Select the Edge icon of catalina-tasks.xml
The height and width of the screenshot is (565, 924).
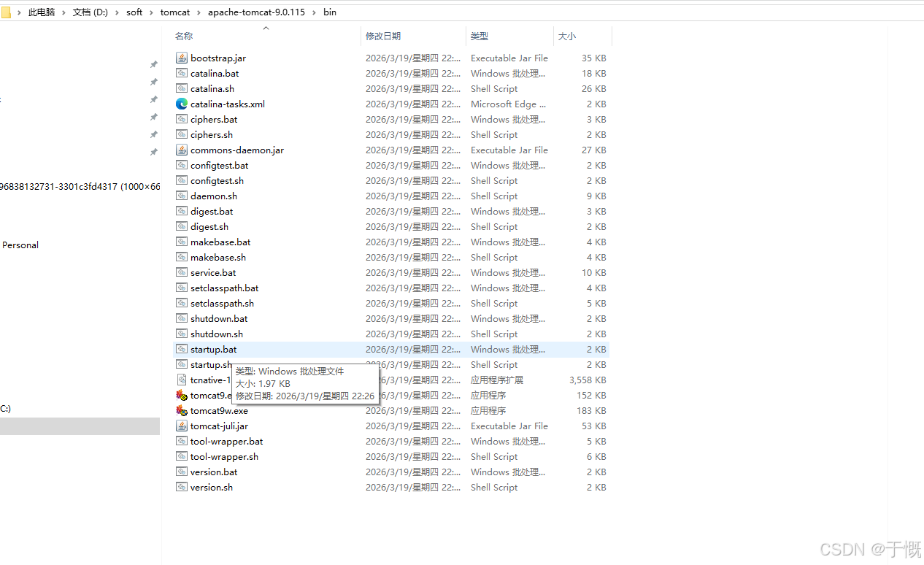pyautogui.click(x=182, y=104)
